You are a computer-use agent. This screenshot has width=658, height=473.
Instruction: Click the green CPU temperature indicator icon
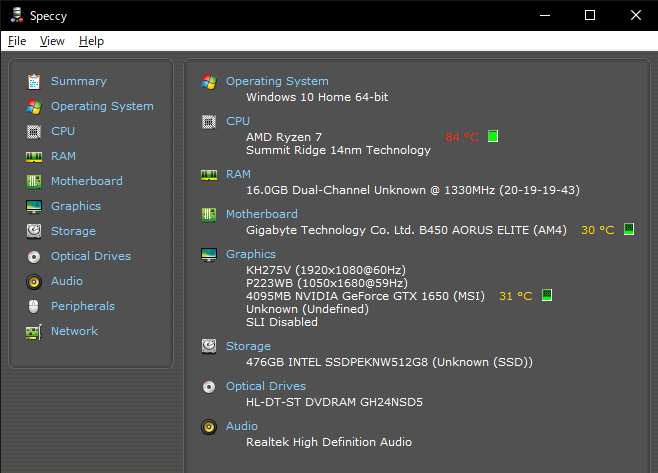(x=493, y=136)
